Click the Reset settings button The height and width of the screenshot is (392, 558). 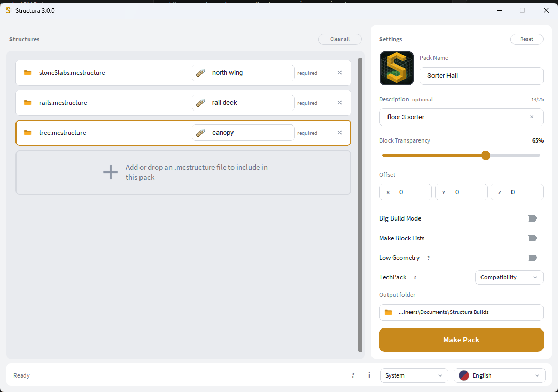click(x=526, y=39)
